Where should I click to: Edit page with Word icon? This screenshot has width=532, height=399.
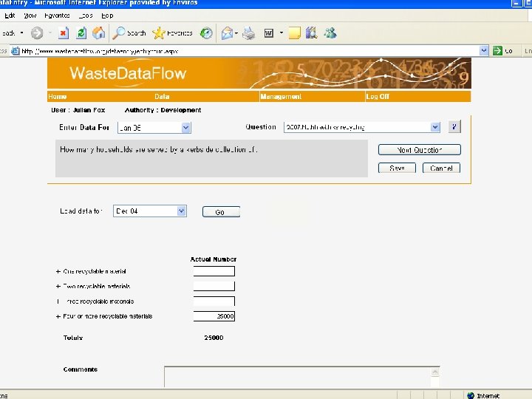[269, 33]
